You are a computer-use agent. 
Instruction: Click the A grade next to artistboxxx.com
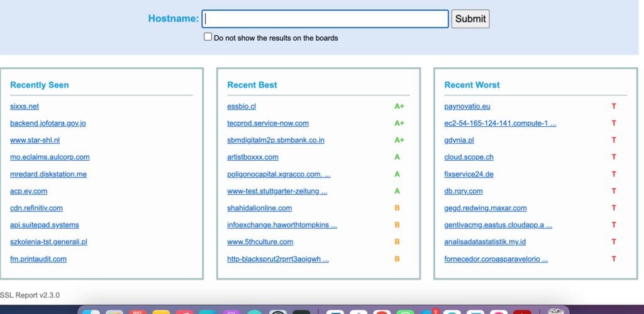point(397,157)
